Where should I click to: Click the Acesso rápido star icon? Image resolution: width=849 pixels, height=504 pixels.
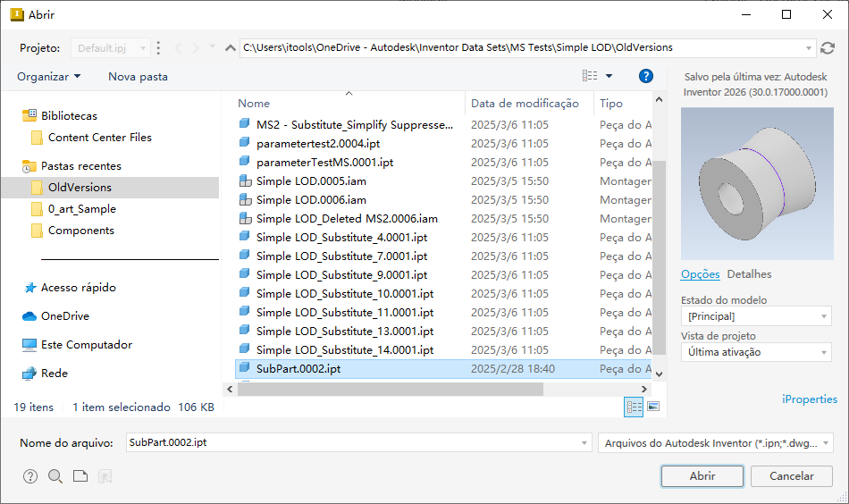30,288
